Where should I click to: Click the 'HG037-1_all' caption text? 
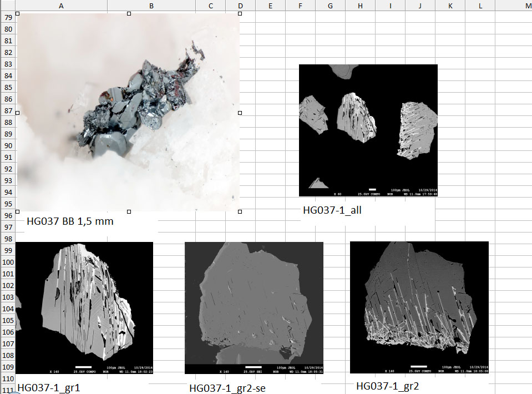click(x=332, y=210)
